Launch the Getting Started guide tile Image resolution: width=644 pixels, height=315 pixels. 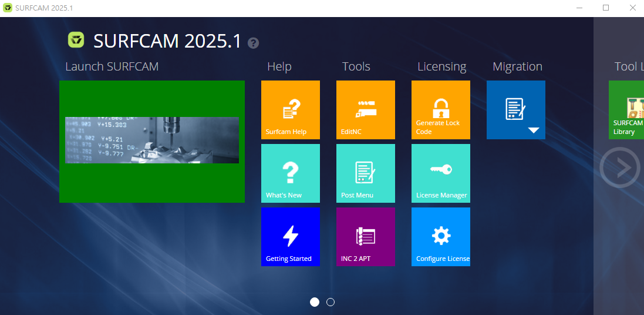click(291, 237)
